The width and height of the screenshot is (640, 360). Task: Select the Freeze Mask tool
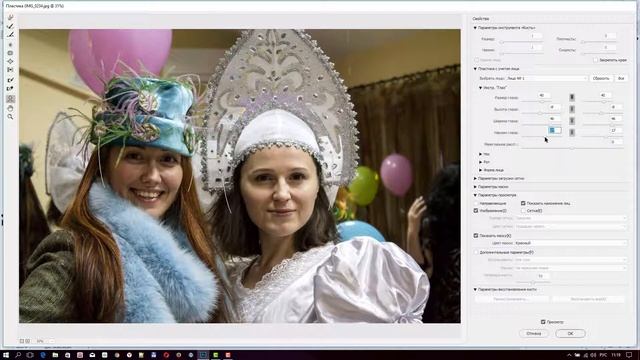tap(10, 80)
